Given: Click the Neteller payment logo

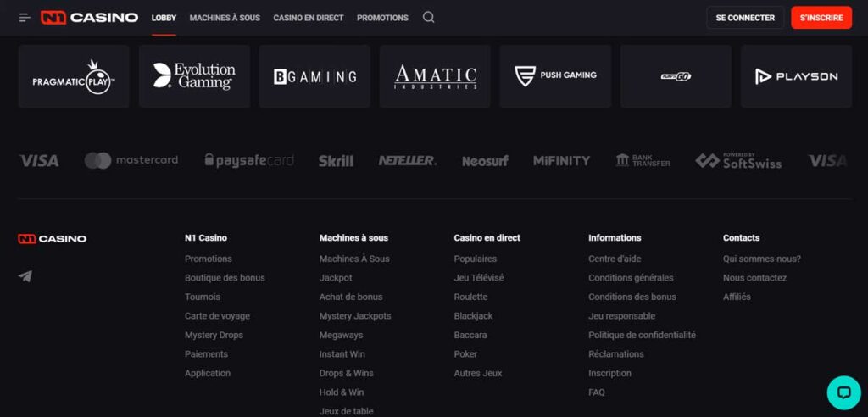Looking at the screenshot, I should tap(408, 160).
